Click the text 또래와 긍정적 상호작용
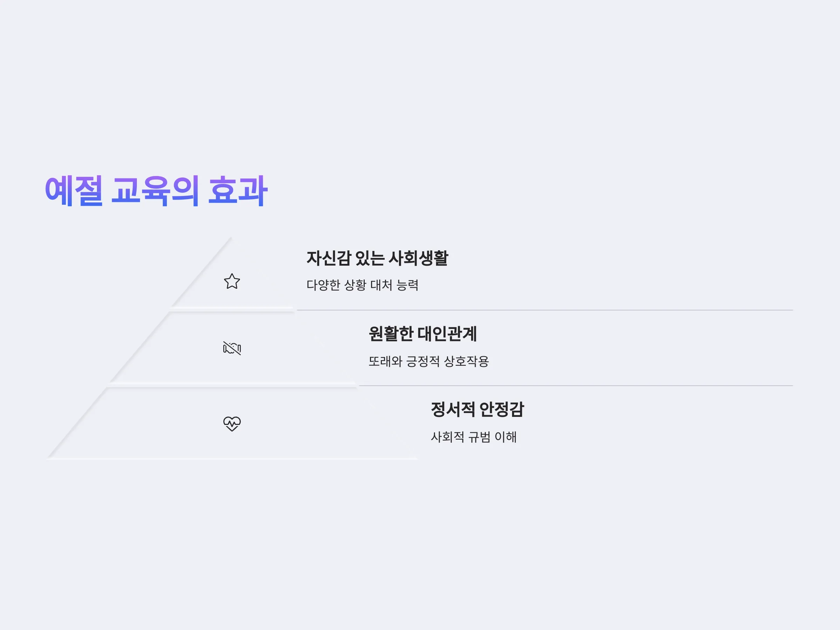Screen dimensions: 840x630 point(429,361)
